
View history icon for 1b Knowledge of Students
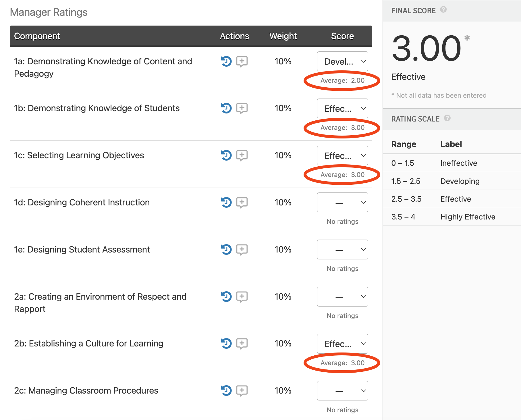pos(226,108)
